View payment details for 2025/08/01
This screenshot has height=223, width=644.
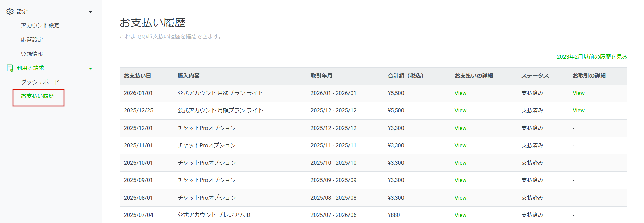pyautogui.click(x=460, y=198)
